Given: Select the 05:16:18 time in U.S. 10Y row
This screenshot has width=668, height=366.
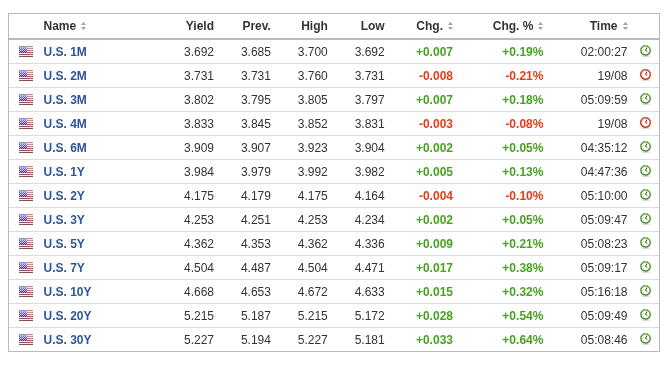Looking at the screenshot, I should [x=604, y=291].
